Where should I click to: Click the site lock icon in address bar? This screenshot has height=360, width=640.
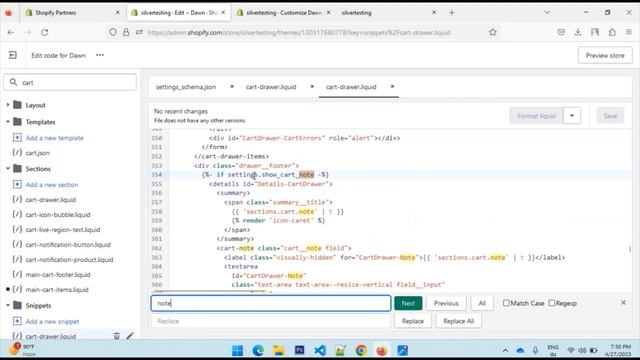pos(126,32)
